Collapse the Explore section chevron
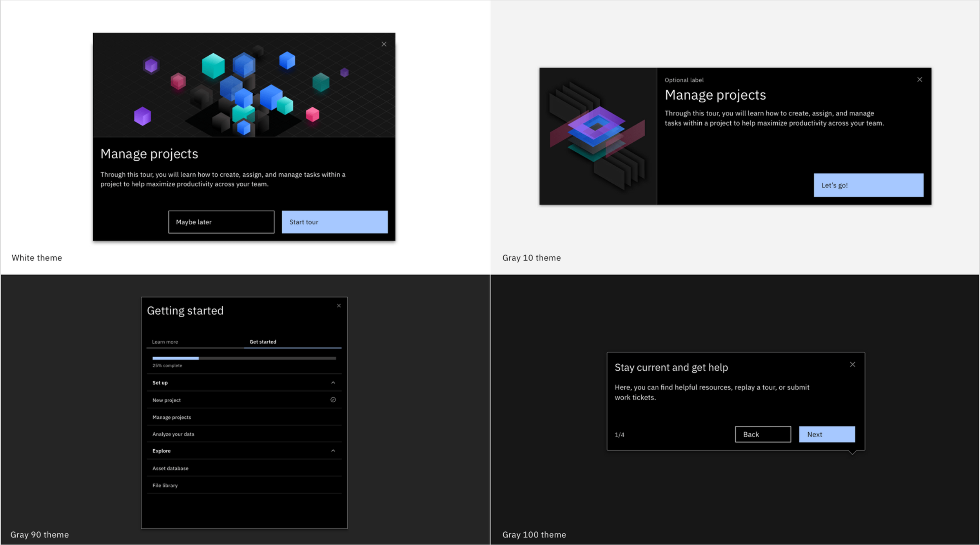This screenshot has height=545, width=980. tap(333, 451)
